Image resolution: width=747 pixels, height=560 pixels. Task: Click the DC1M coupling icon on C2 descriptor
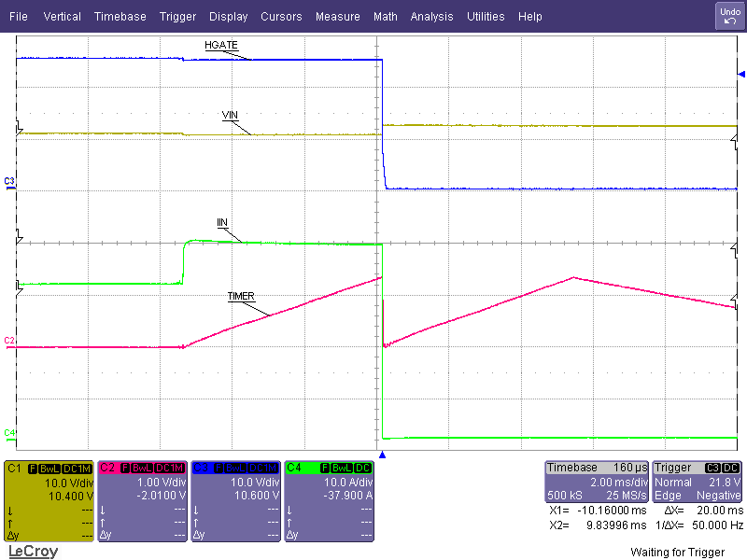click(169, 466)
